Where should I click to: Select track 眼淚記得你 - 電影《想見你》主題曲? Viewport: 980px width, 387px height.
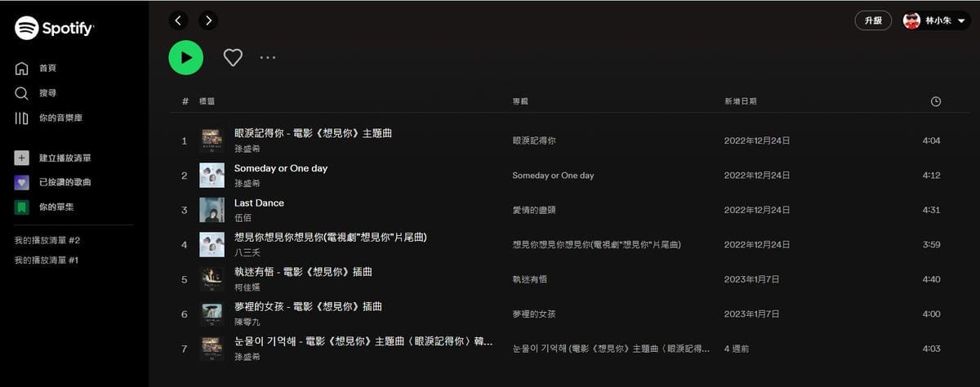313,133
